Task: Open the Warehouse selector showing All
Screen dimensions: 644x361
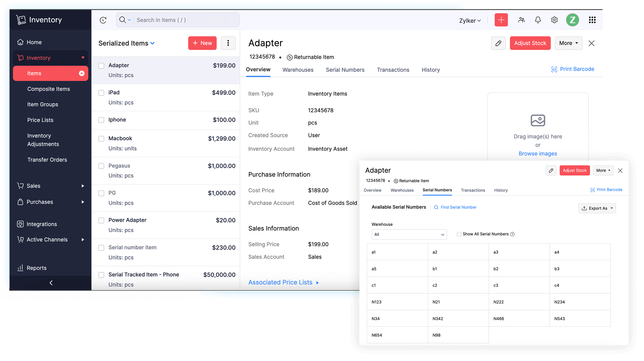Action: click(409, 234)
